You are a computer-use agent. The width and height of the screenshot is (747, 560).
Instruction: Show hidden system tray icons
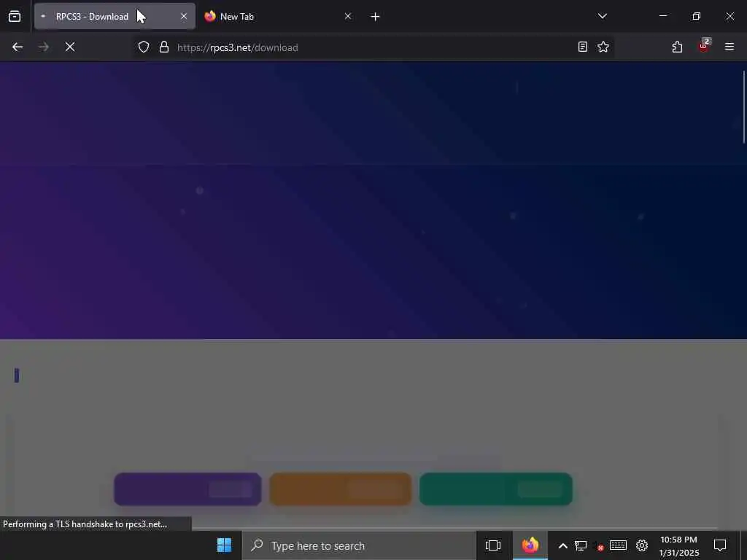tap(562, 545)
